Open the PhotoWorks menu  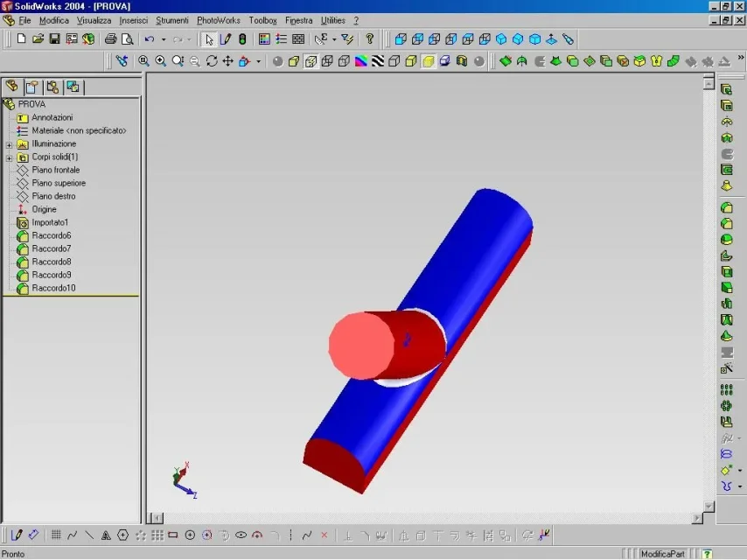218,20
